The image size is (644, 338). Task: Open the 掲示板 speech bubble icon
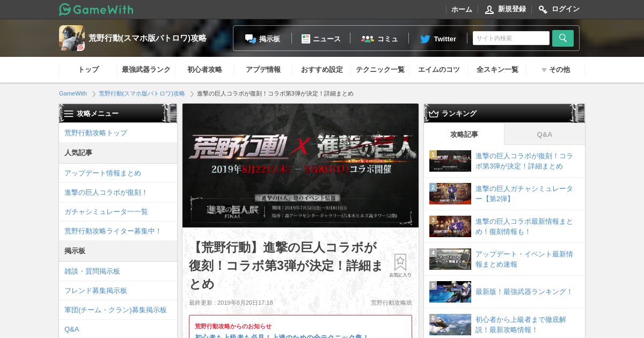click(251, 39)
